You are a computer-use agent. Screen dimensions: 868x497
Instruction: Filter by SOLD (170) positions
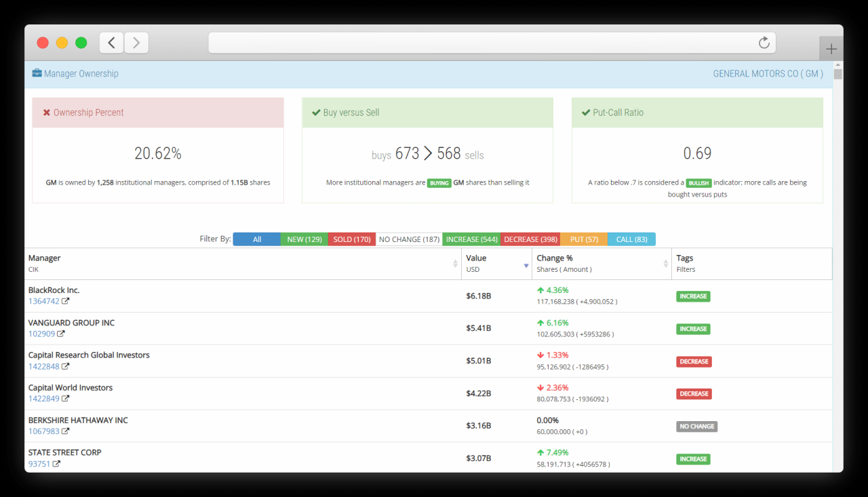352,239
